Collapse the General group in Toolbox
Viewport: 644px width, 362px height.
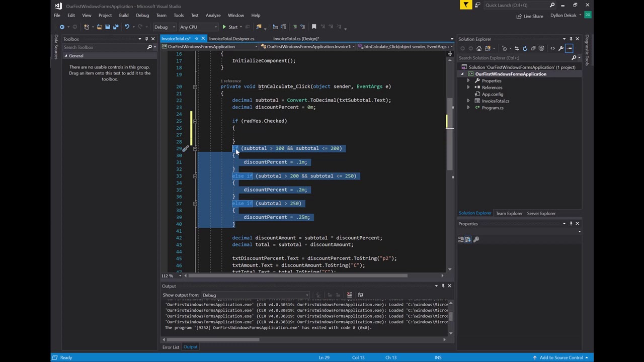coord(65,56)
